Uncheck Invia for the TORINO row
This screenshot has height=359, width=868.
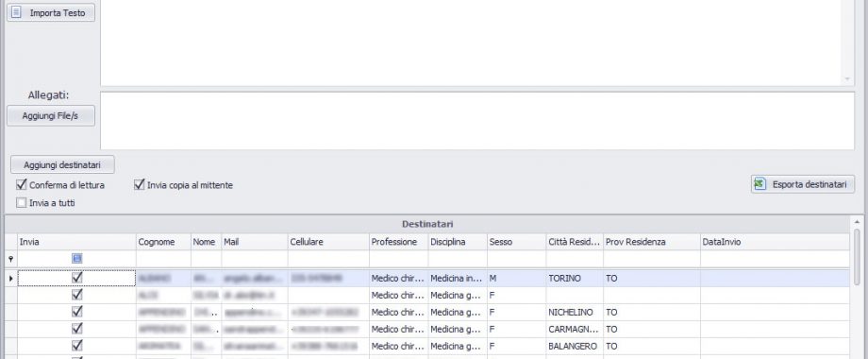coord(77,278)
